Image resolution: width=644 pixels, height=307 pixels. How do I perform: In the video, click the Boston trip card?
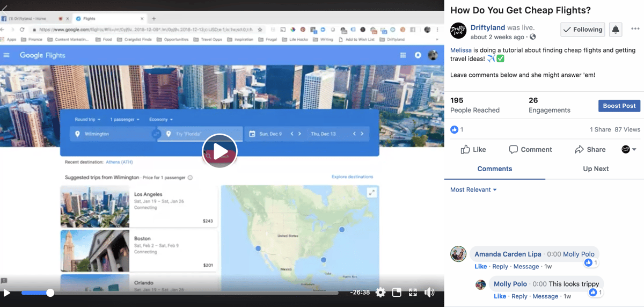coord(139,251)
